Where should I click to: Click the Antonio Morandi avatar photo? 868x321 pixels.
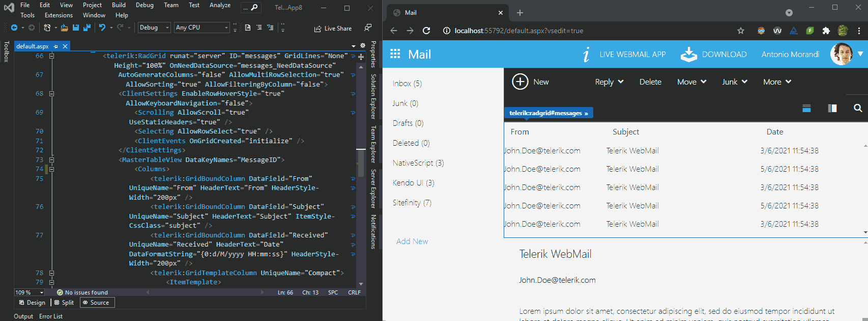click(x=842, y=54)
